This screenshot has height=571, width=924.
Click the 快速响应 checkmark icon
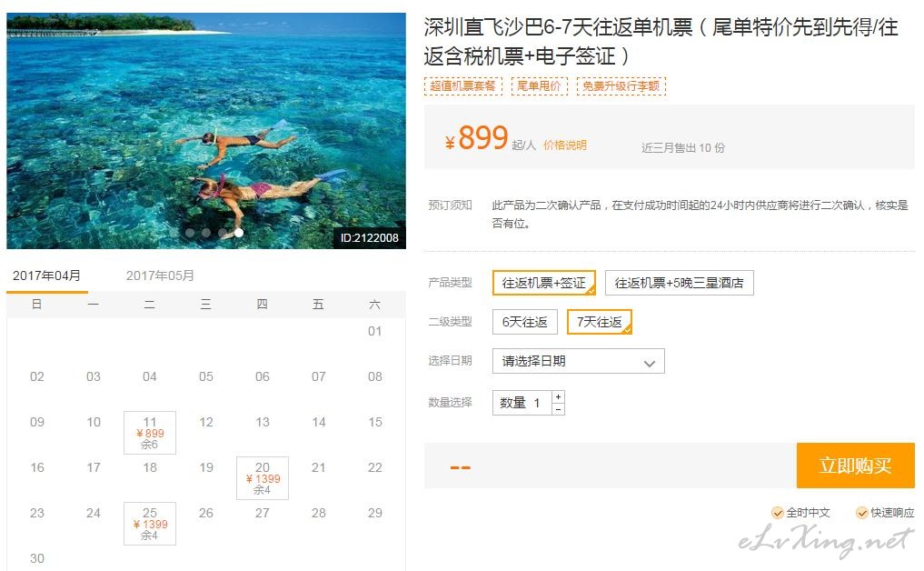pos(861,513)
